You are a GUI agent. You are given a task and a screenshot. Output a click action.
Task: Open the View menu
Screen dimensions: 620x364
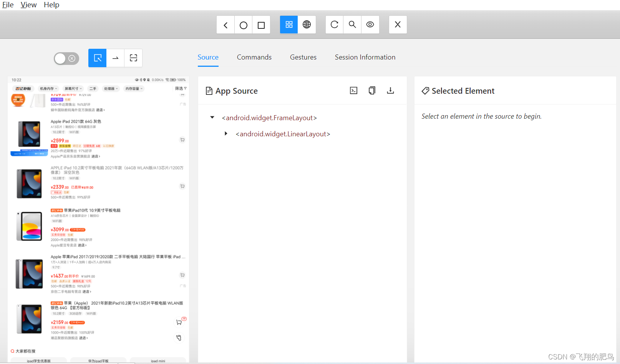[x=28, y=5]
